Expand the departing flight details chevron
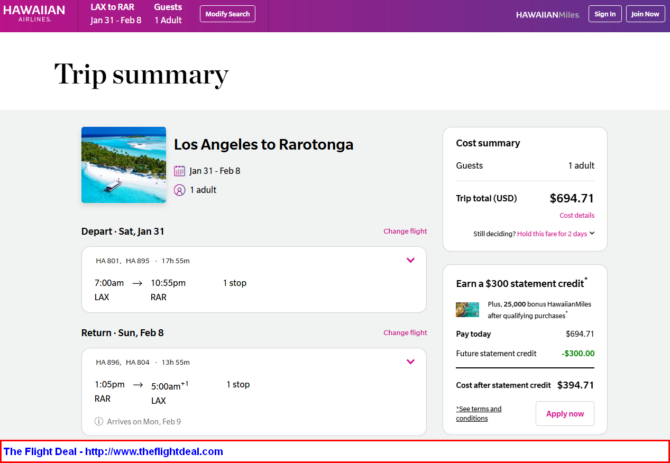 pos(410,261)
